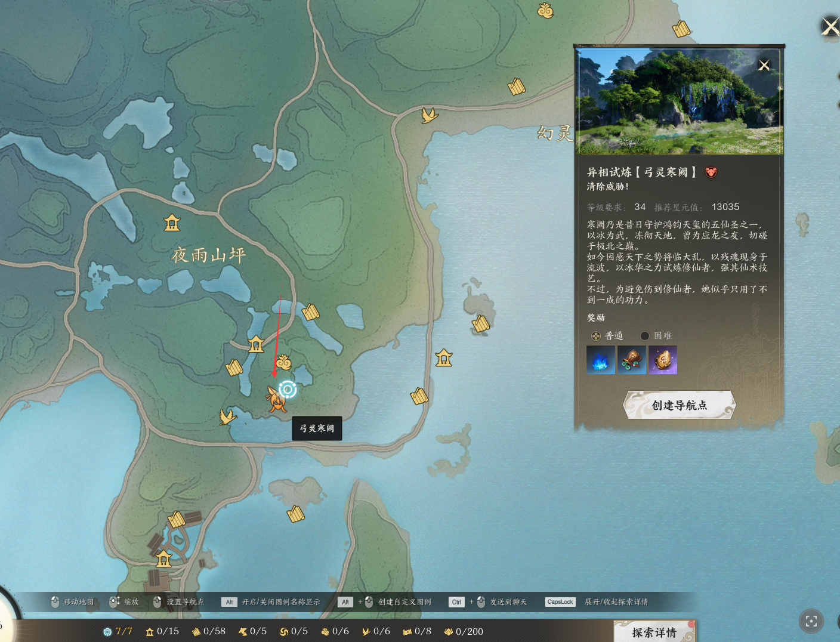Click the bird marker southwest of the boss

pos(227,416)
